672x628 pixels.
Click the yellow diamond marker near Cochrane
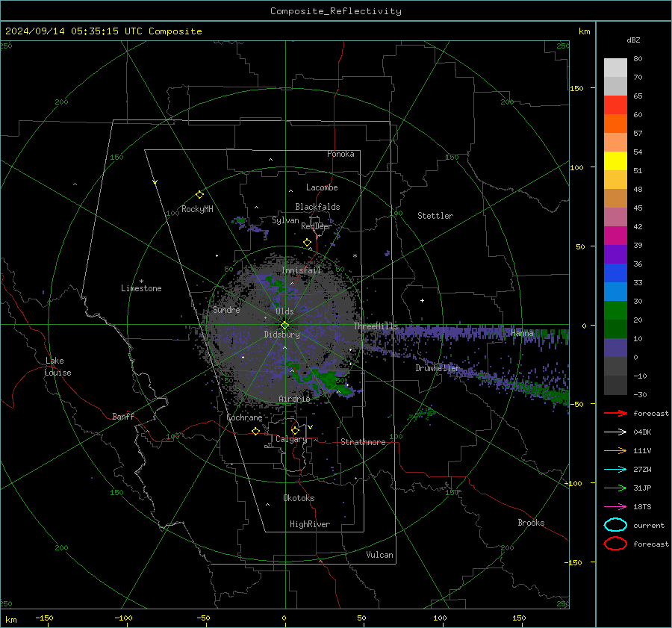pos(255,431)
